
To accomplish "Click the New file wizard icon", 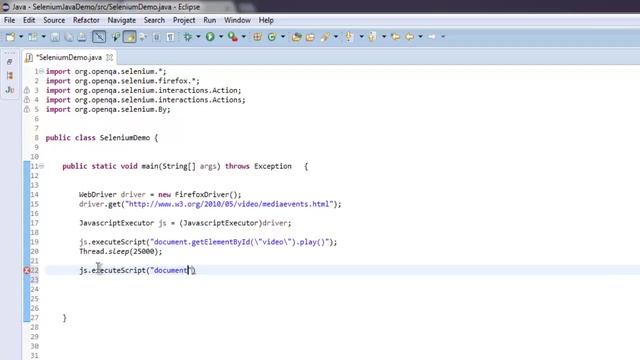I will (x=10, y=37).
